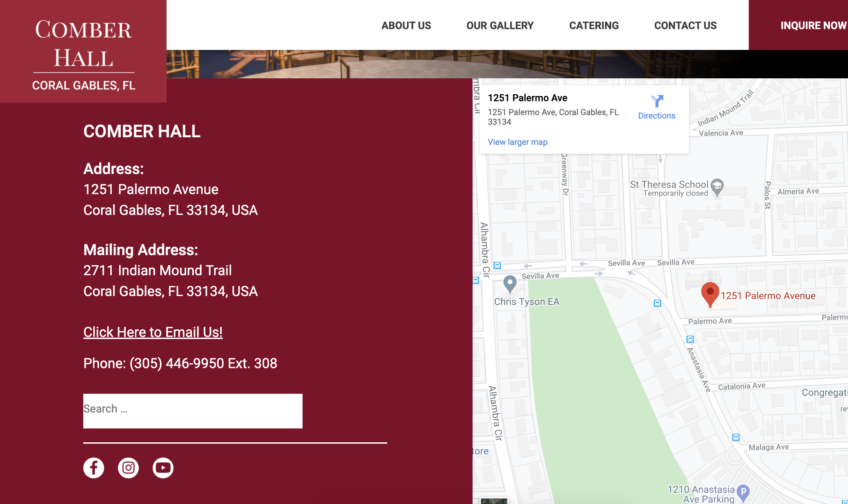Open the About Us menu item
This screenshot has width=848, height=504.
(406, 26)
